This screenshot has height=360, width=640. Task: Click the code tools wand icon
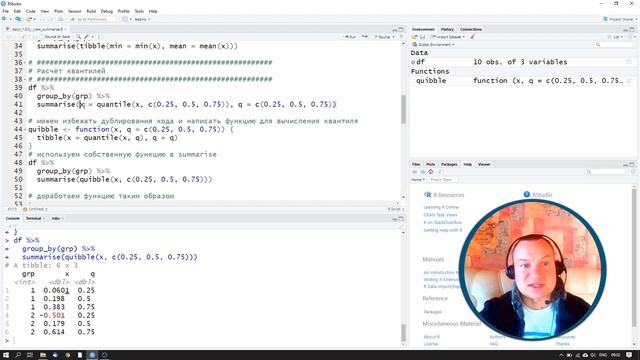(86, 37)
